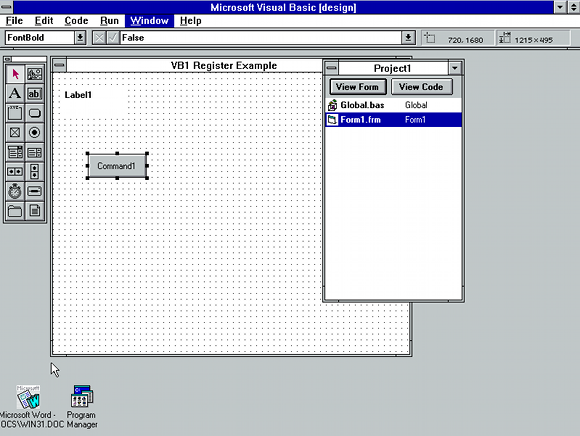Click the 'Global' module type text
The width and height of the screenshot is (580, 436).
click(x=416, y=105)
